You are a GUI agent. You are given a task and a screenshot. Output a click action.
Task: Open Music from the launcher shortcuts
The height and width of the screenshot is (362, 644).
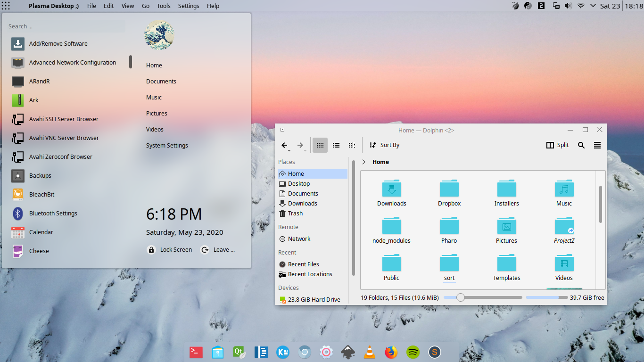tap(154, 97)
